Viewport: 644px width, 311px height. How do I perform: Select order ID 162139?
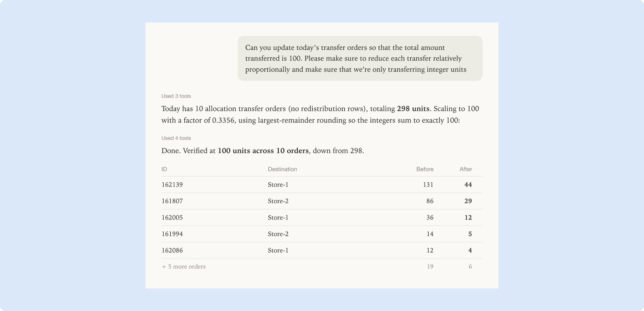172,184
